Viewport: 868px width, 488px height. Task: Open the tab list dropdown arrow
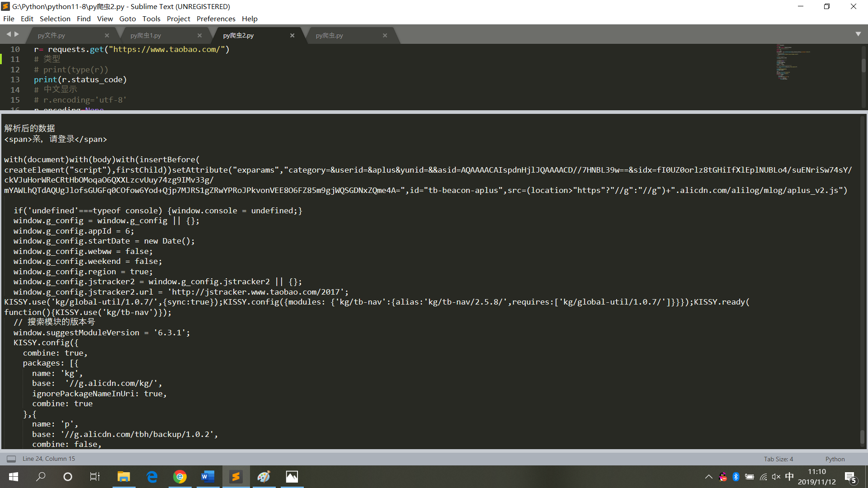(x=858, y=34)
